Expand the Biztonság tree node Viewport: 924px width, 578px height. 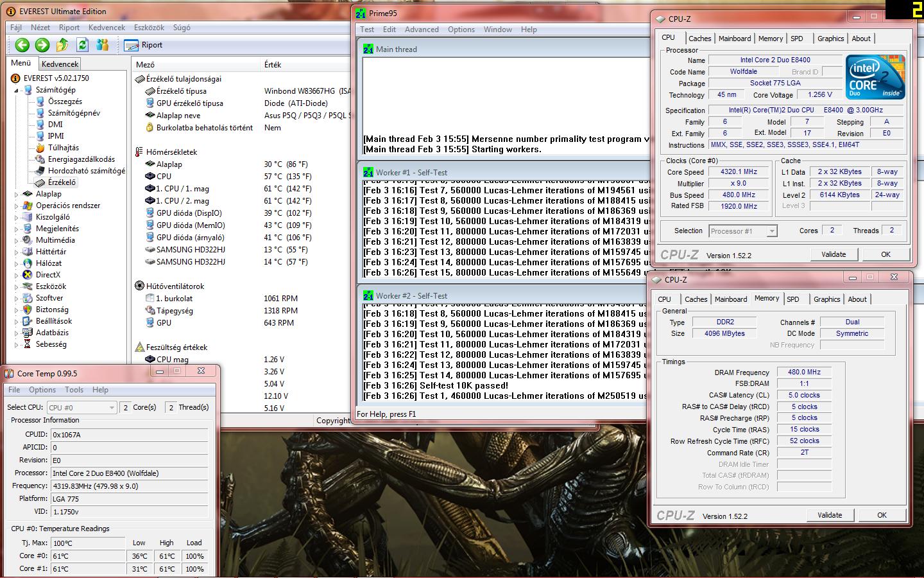(17, 310)
